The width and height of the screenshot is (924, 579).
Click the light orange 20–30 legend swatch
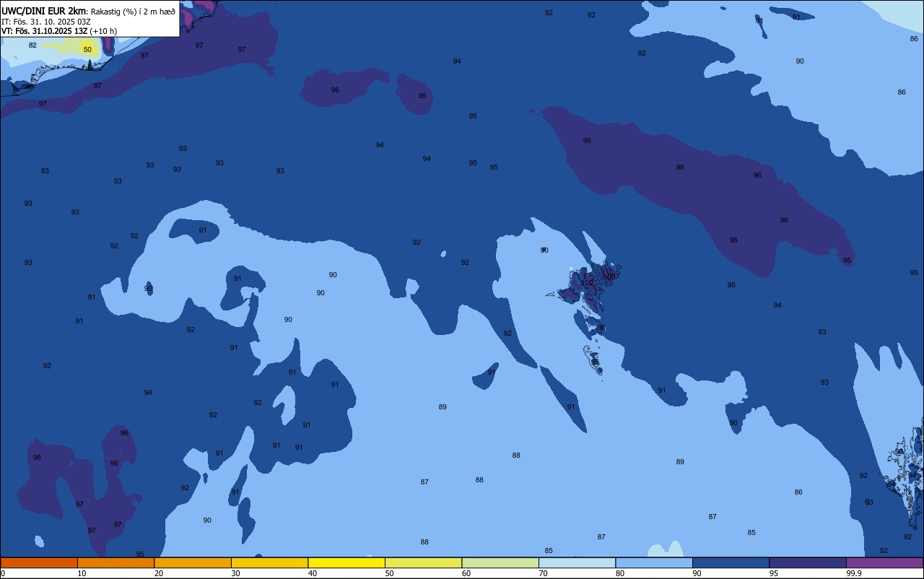pyautogui.click(x=193, y=562)
